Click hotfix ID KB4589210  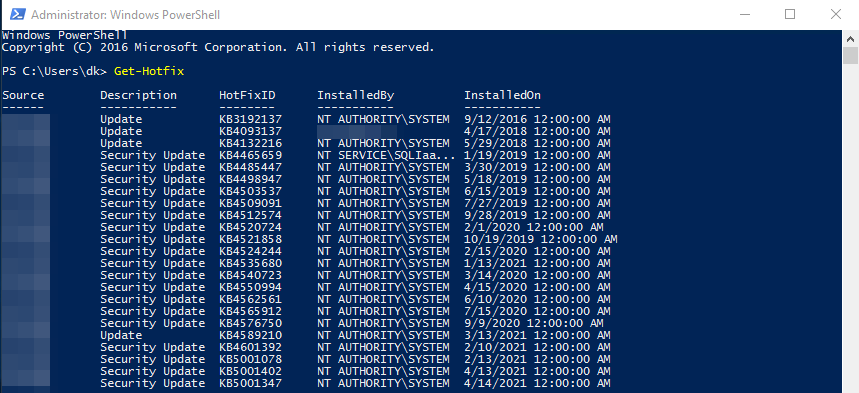coord(250,335)
